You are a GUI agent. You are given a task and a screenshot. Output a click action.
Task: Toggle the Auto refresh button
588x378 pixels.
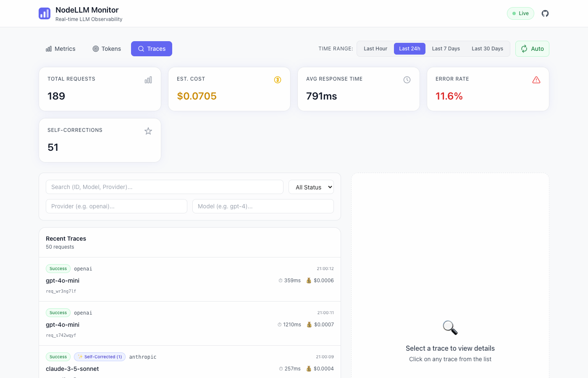click(x=532, y=49)
